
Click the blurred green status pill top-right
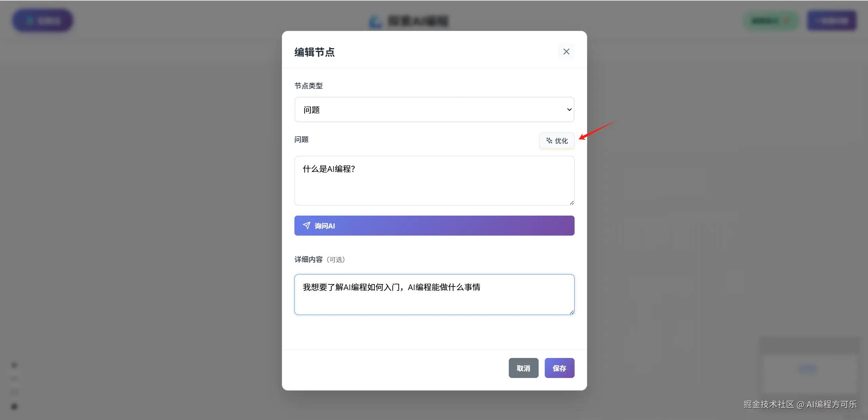coord(771,21)
